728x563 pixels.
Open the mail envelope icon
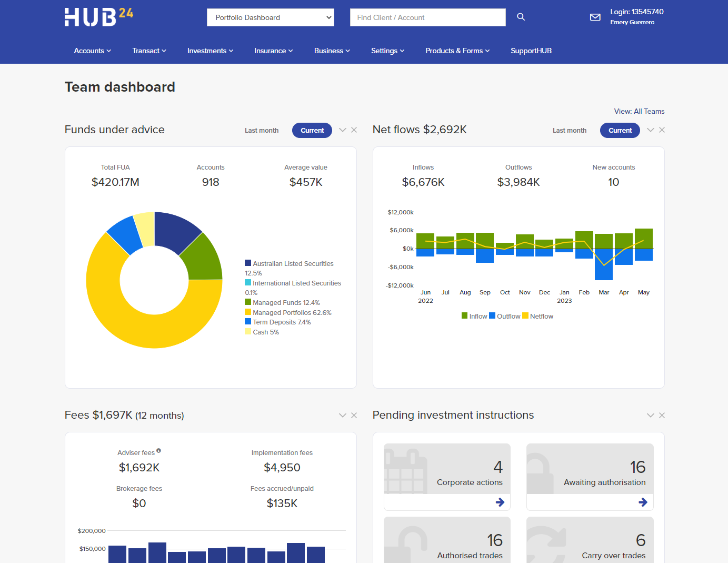pos(595,17)
